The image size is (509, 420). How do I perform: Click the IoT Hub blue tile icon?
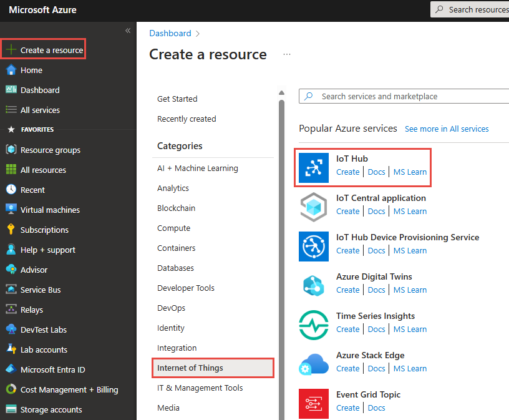(x=314, y=168)
